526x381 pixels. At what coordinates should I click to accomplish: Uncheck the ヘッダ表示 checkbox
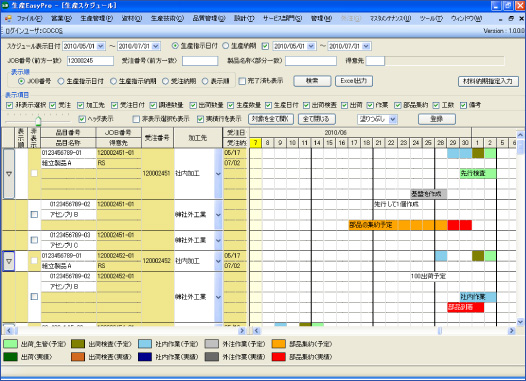[x=82, y=119]
